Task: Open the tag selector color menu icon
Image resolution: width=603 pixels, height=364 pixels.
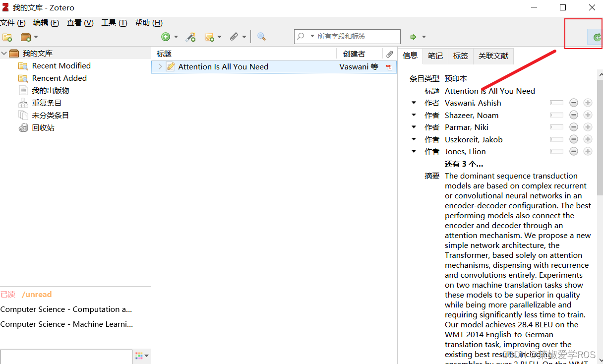Action: click(142, 356)
